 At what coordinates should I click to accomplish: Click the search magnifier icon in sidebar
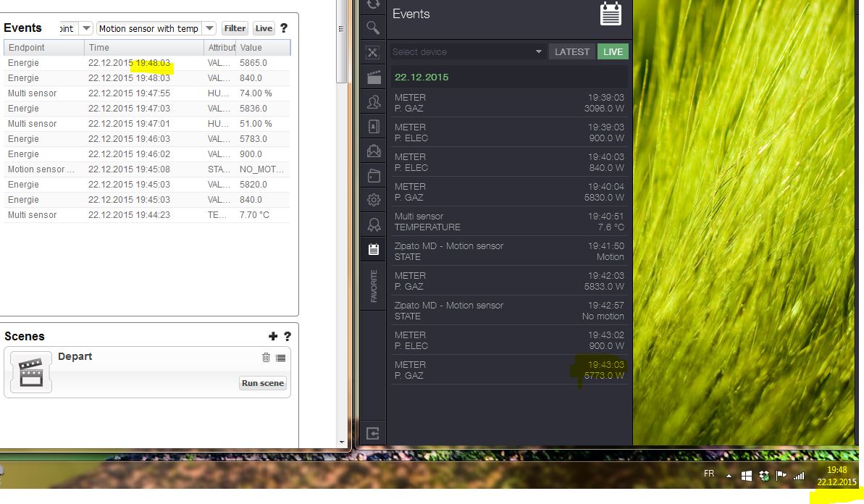tap(373, 28)
